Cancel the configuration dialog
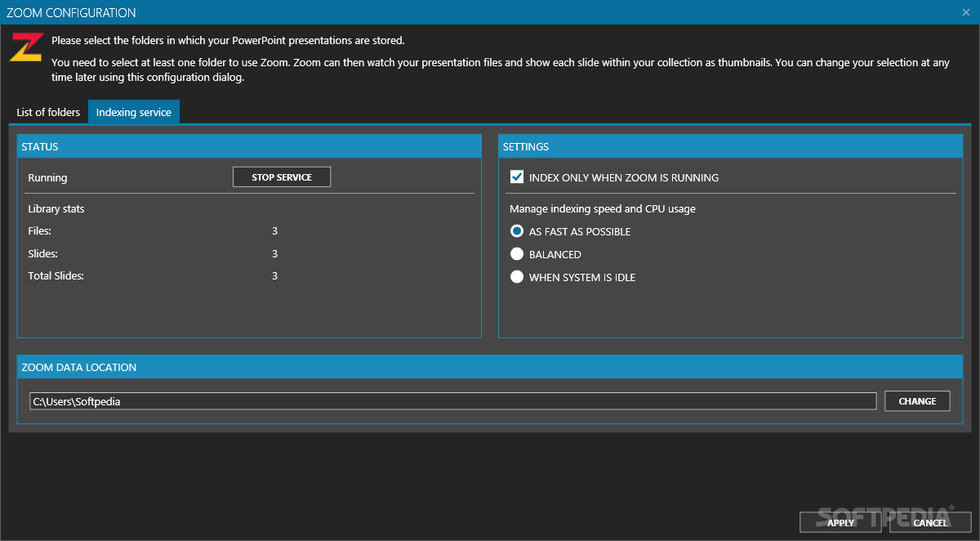This screenshot has height=541, width=980. (930, 522)
